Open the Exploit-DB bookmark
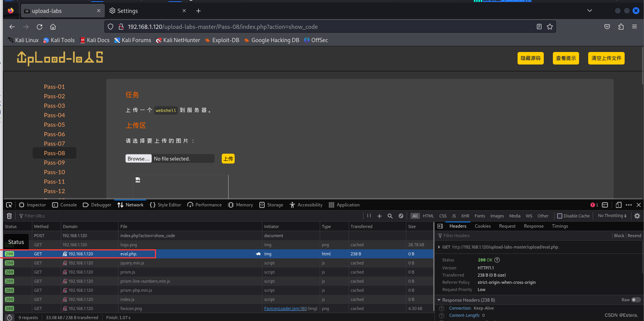The image size is (644, 321). [x=222, y=40]
